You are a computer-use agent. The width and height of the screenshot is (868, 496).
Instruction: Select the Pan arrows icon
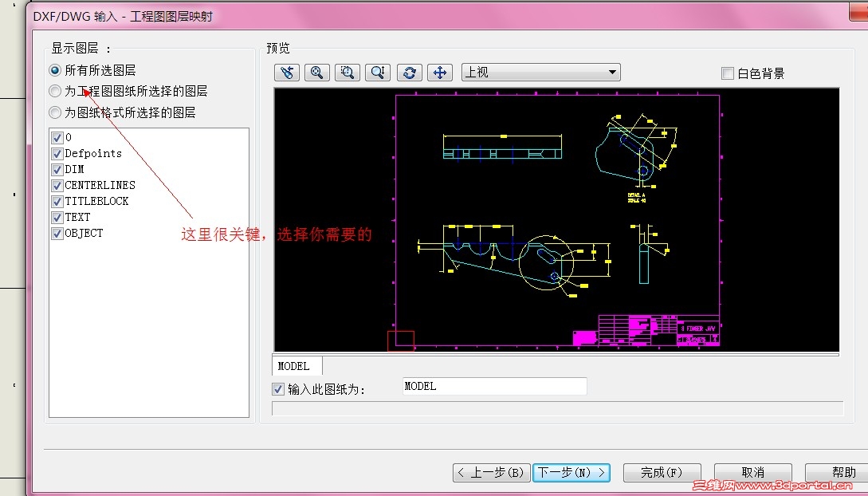pos(440,73)
